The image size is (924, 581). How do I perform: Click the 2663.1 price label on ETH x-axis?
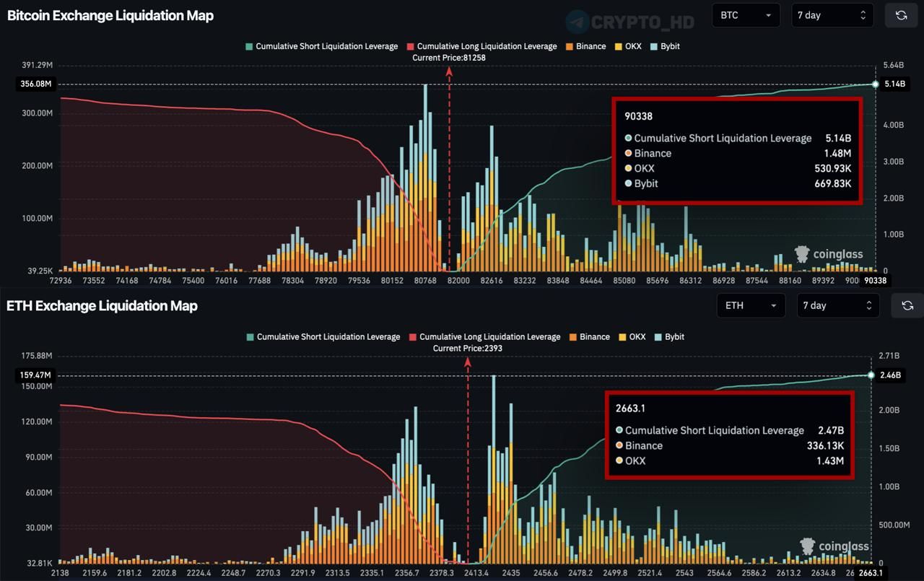coord(871,572)
